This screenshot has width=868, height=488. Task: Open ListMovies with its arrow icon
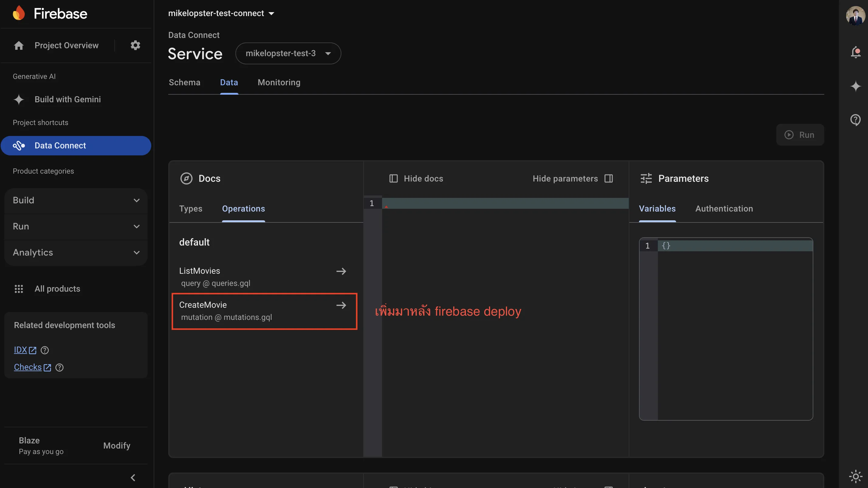[x=341, y=271]
